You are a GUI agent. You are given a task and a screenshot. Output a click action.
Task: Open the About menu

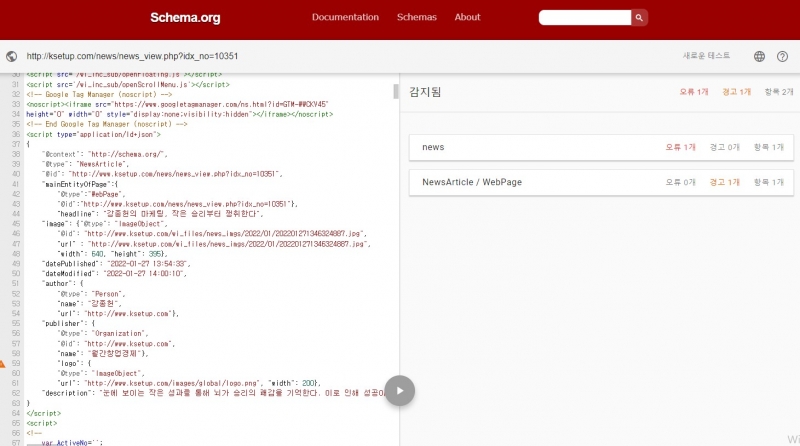click(x=467, y=17)
